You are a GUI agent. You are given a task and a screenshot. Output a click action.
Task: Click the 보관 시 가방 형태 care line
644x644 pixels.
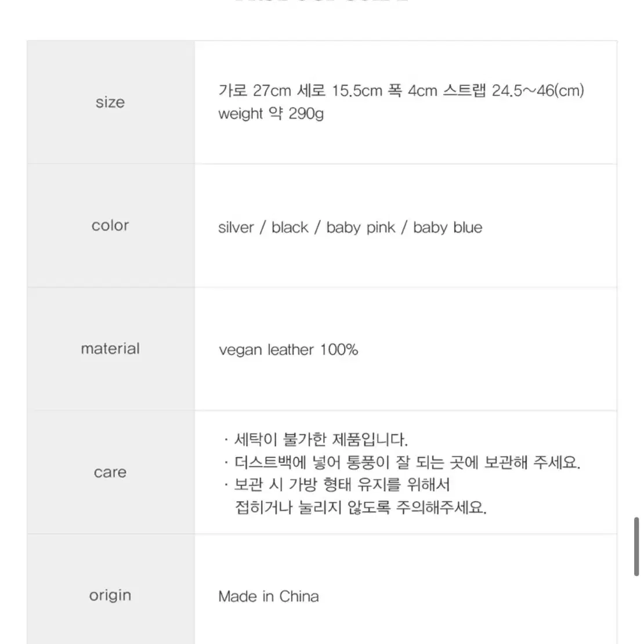pos(342,484)
